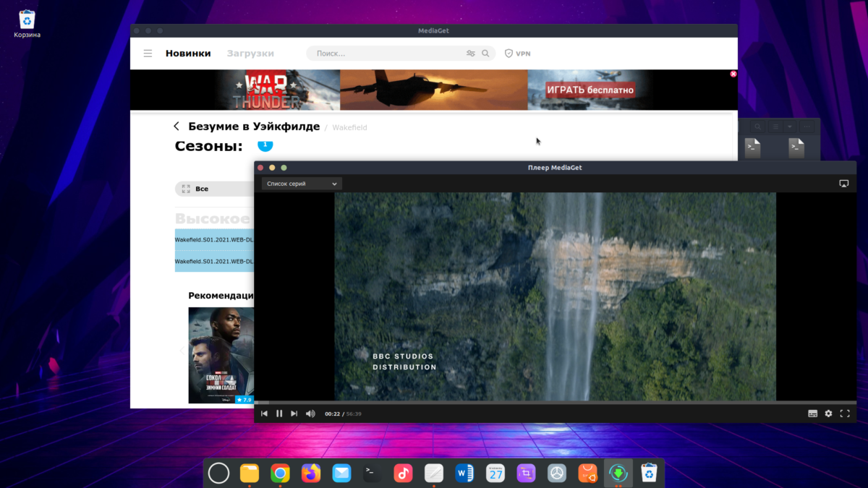The height and width of the screenshot is (488, 868).
Task: Skip to previous episode in player
Action: pos(264,414)
